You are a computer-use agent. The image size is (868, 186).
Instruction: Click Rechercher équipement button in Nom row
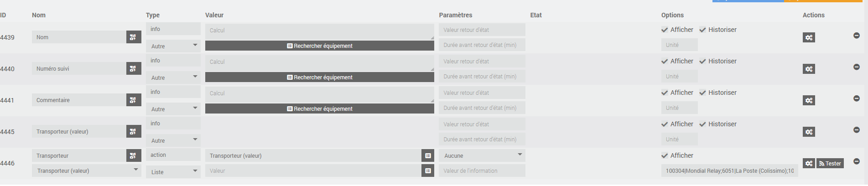[319, 46]
